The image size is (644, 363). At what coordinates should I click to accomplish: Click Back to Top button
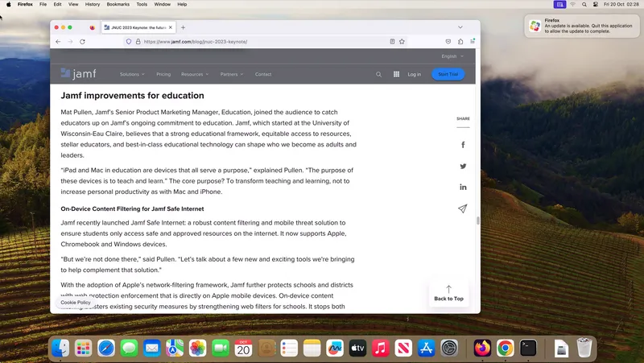click(448, 294)
